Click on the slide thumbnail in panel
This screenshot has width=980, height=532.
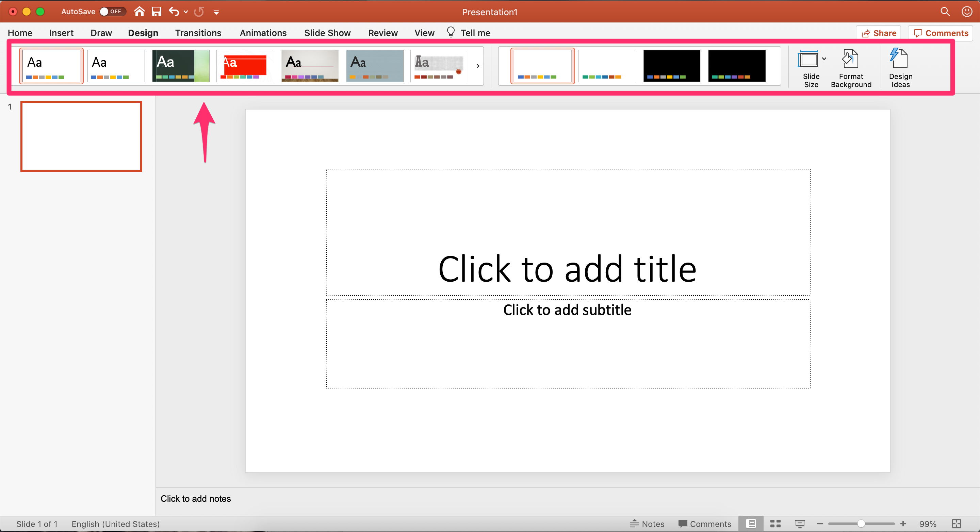point(82,136)
